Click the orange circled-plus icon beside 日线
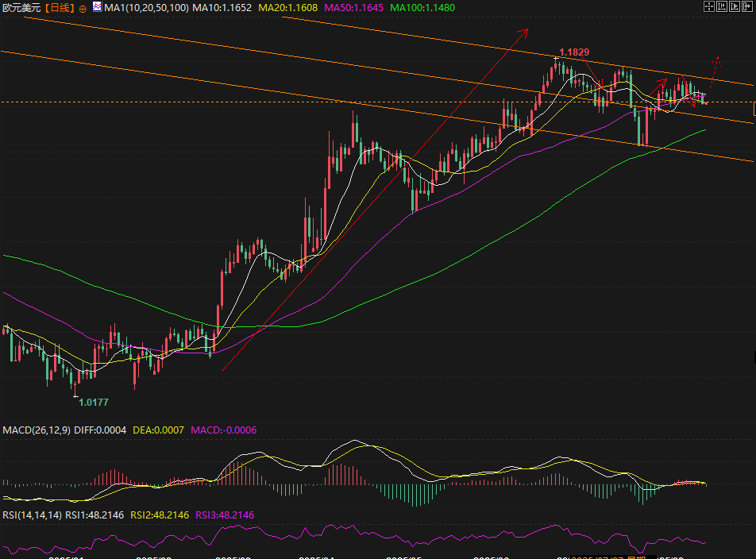 coord(83,9)
